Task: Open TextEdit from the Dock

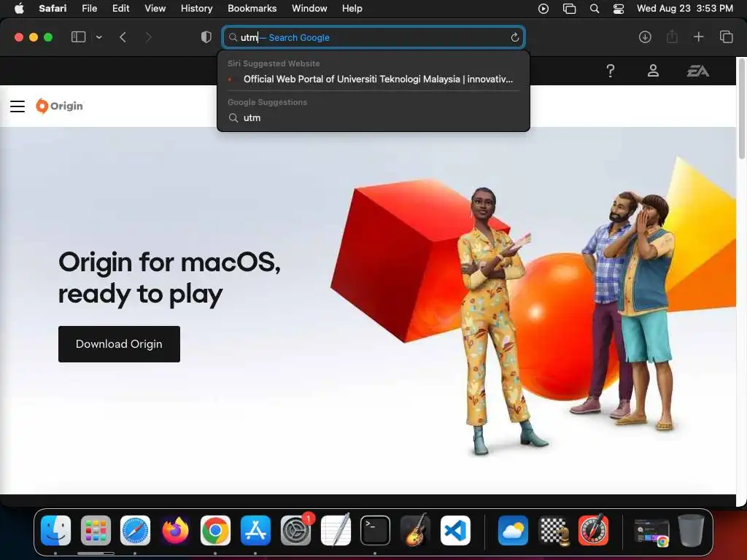Action: pos(336,530)
